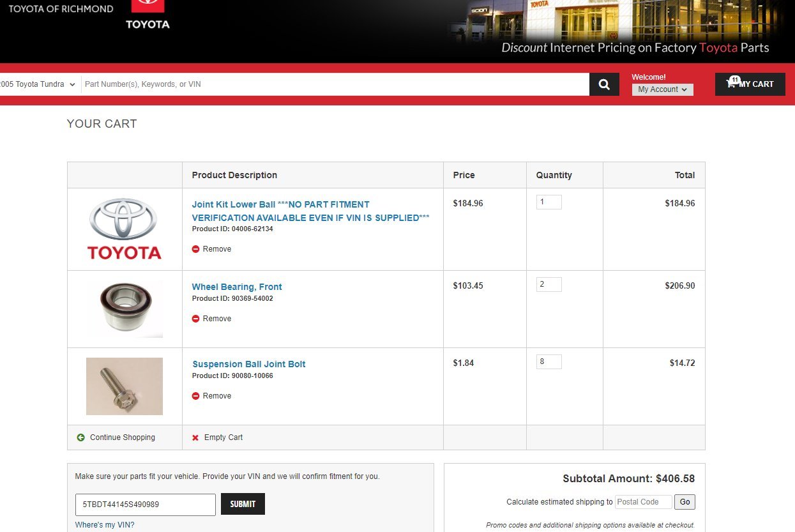Click the quantity field for Suspension Ball Joint Bolt
Viewport: 795px width, 532px height.
549,361
